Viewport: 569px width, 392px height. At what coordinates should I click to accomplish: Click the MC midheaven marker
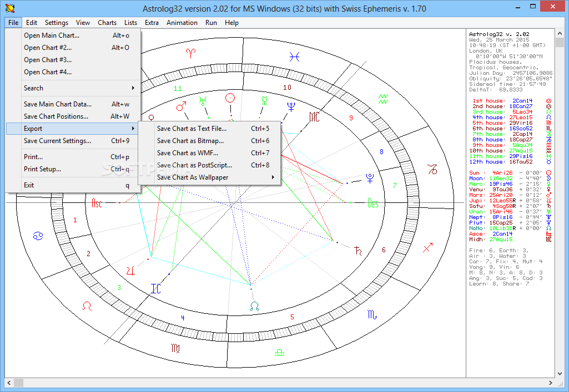tap(314, 116)
